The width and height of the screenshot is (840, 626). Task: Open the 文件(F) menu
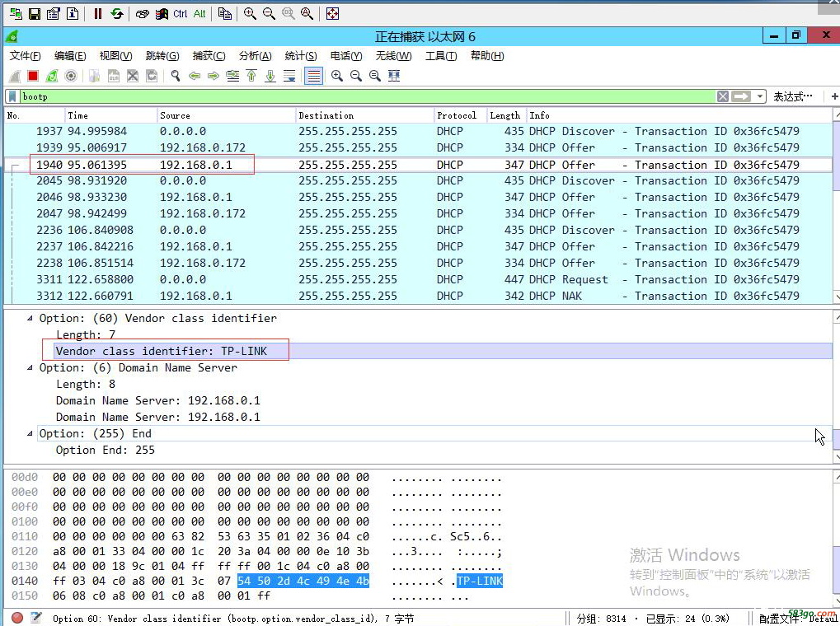[x=26, y=56]
